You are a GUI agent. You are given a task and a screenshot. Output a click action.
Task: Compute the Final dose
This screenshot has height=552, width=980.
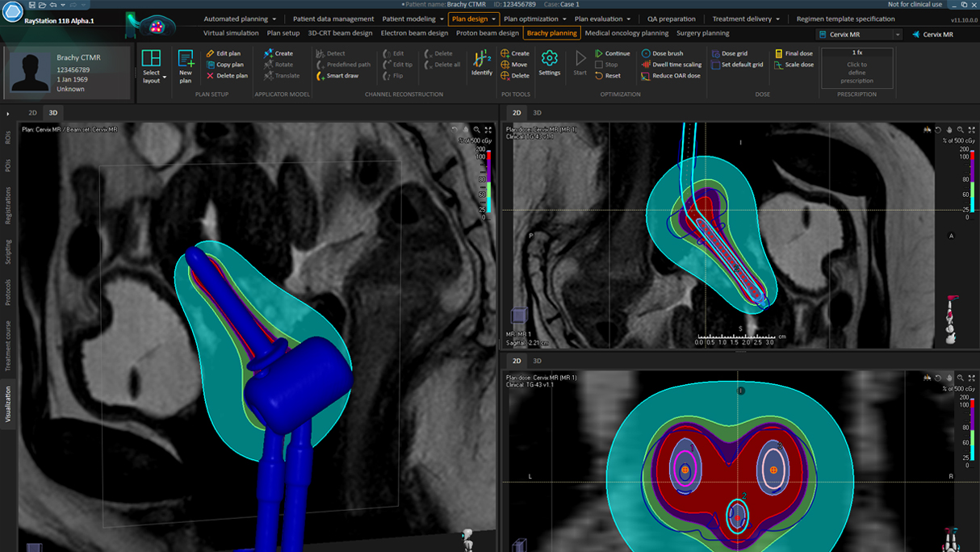(798, 53)
